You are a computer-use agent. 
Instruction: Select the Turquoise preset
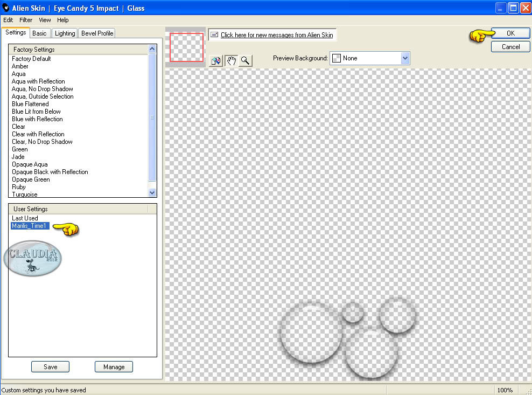point(25,195)
